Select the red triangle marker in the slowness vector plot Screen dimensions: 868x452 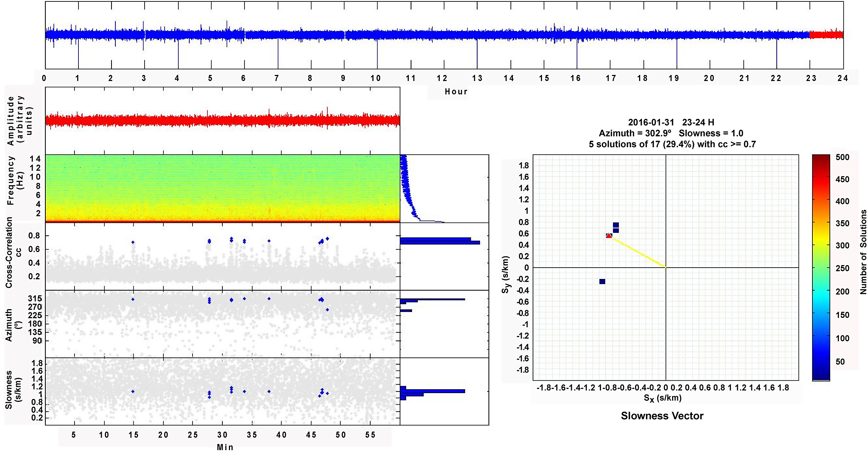(x=609, y=236)
